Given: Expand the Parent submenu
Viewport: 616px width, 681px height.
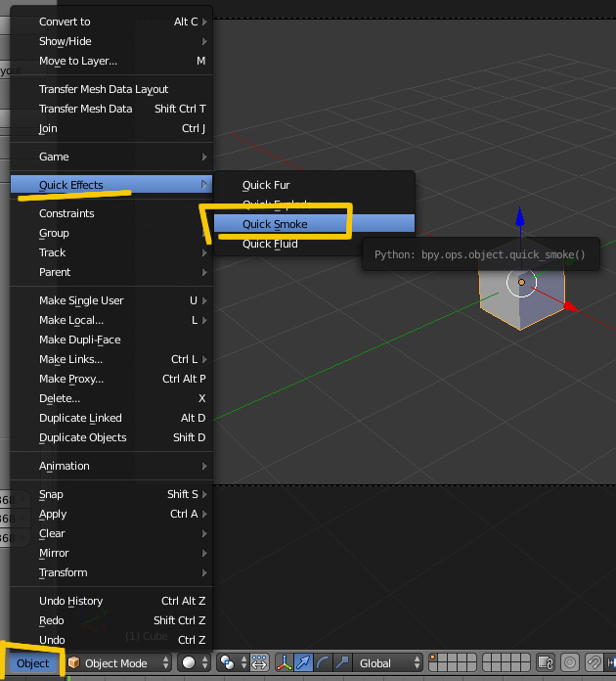Looking at the screenshot, I should click(x=111, y=272).
